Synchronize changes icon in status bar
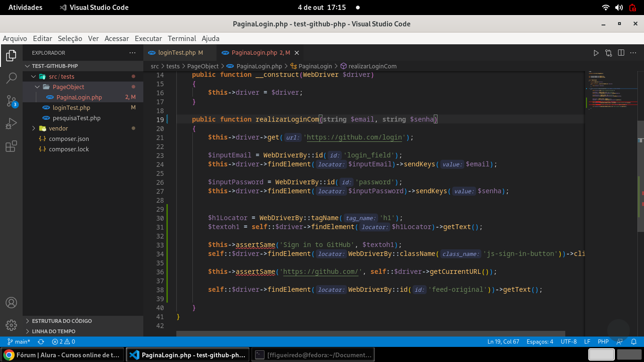Screen dimensions: 644x362 pos(41,342)
